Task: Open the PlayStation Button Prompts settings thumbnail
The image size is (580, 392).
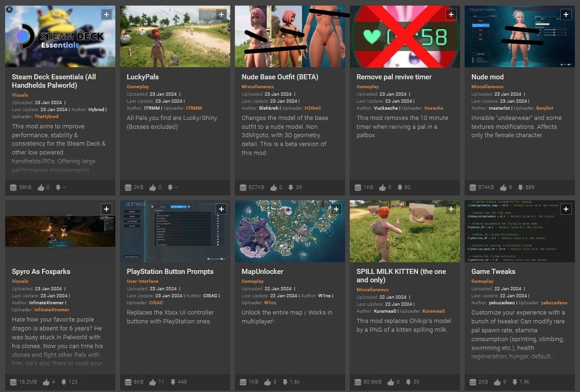Action: [175, 231]
